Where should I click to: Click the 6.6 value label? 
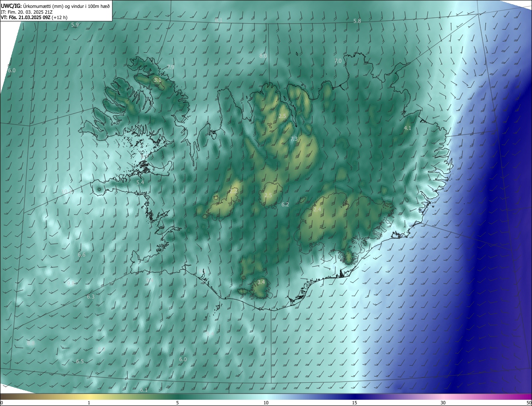click(x=81, y=254)
